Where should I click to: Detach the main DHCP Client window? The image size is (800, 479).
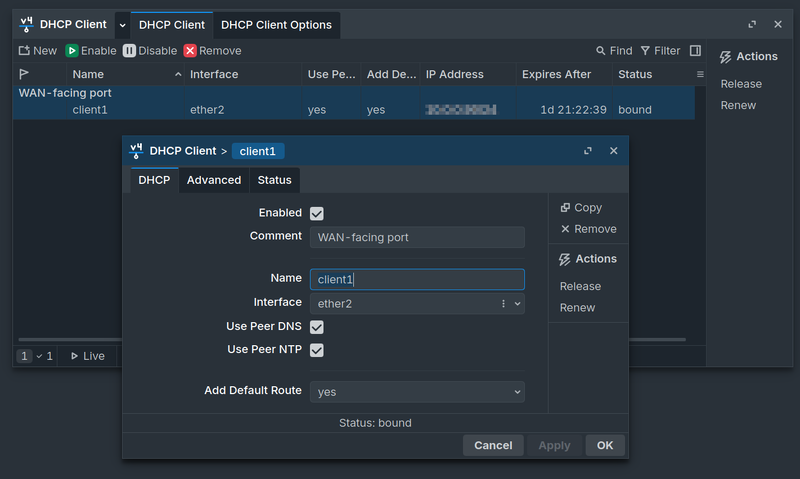(x=752, y=24)
